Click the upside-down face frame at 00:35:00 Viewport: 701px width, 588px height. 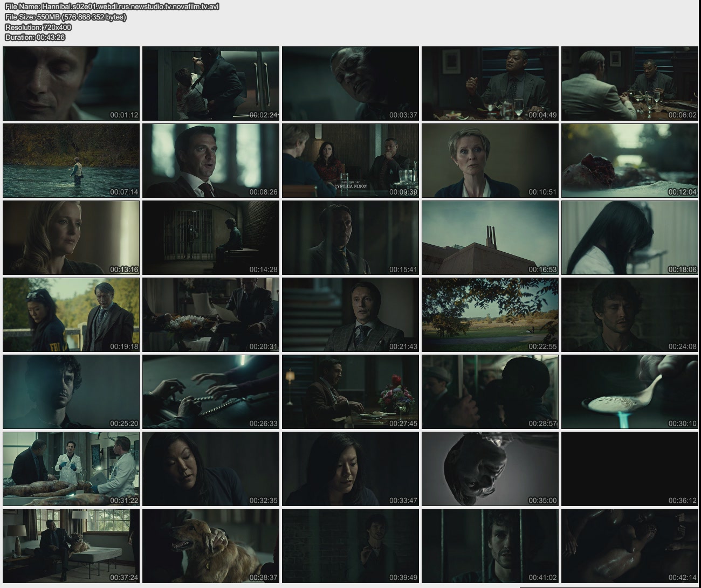coord(490,469)
